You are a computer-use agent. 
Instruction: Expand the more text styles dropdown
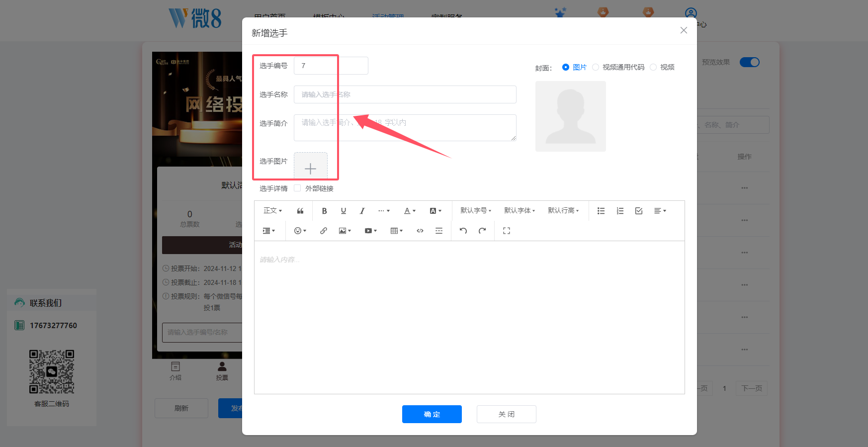[384, 211]
